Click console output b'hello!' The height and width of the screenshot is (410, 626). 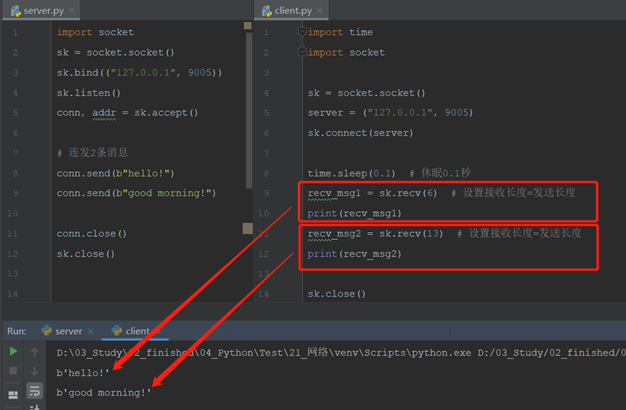[83, 373]
